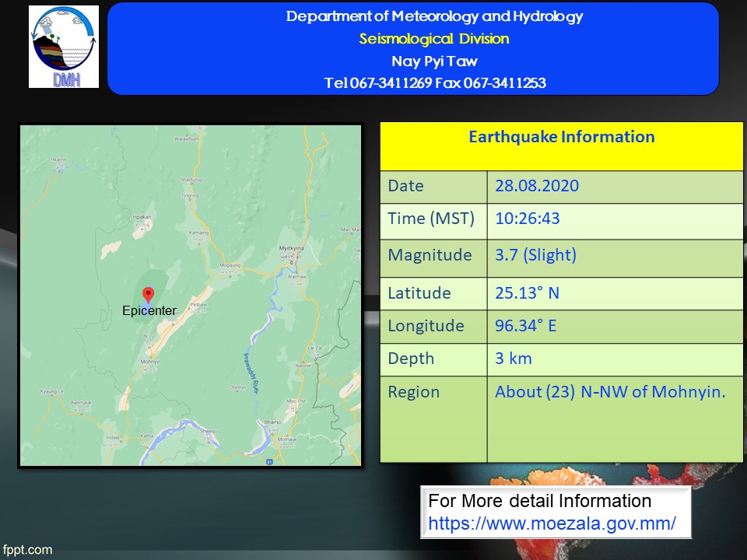The height and width of the screenshot is (560, 747).
Task: Click the Hpakan town label on the map
Action: pos(142,217)
